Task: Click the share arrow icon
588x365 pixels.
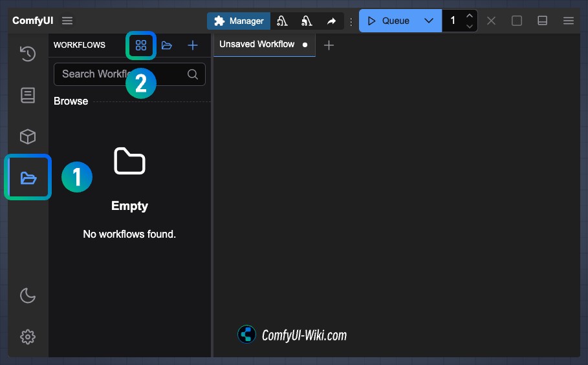Action: tap(331, 21)
